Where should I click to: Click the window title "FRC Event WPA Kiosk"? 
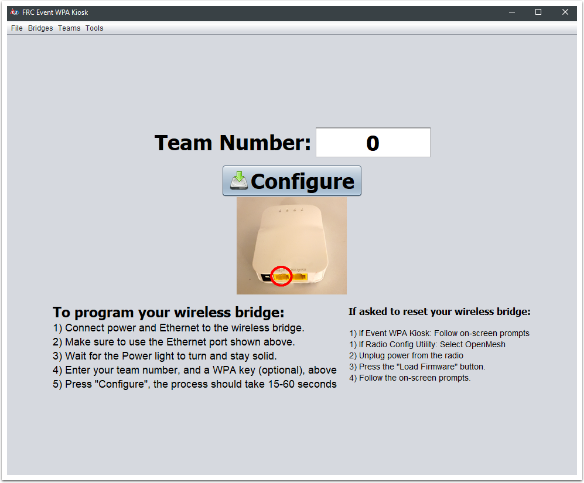(x=55, y=12)
